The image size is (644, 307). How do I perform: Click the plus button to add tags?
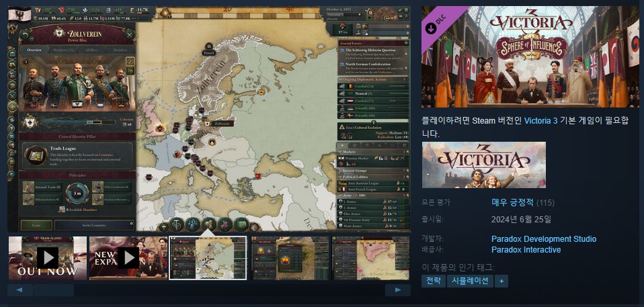pyautogui.click(x=501, y=281)
